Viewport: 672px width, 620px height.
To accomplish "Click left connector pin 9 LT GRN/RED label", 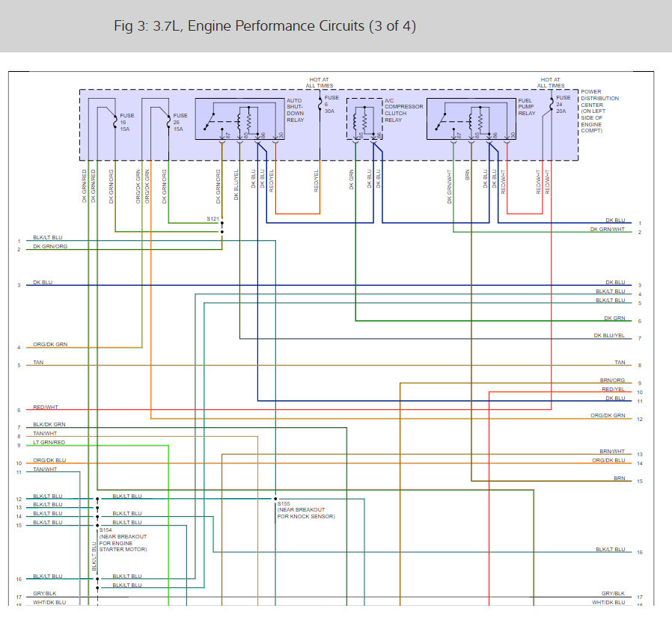I will 49,443.
